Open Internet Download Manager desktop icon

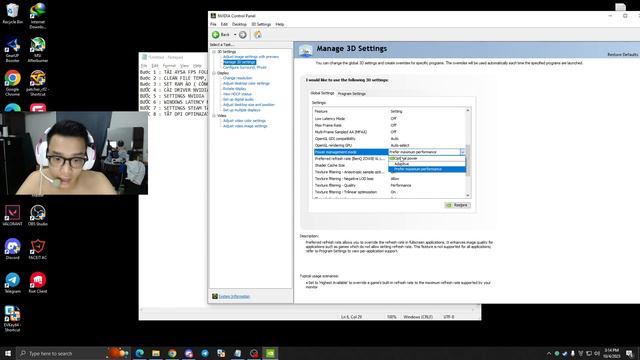[x=38, y=16]
